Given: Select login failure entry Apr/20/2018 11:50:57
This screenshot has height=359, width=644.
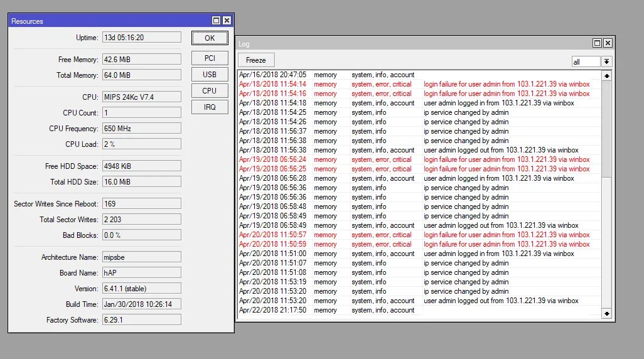Looking at the screenshot, I should (420, 235).
